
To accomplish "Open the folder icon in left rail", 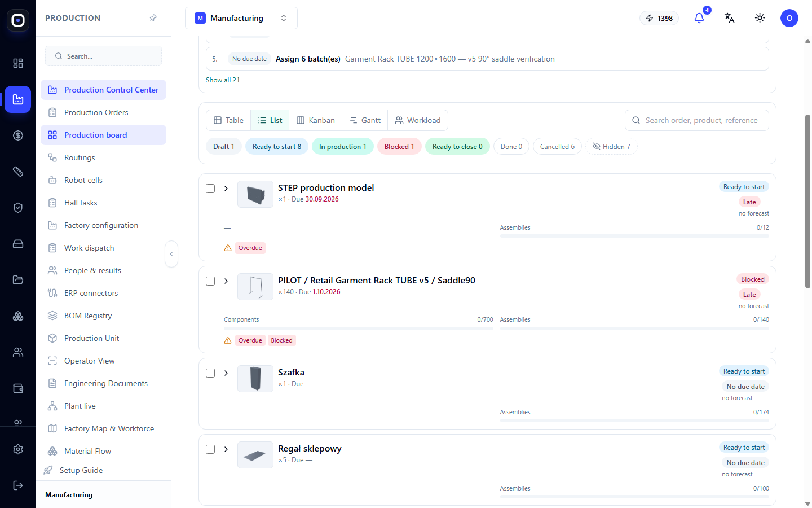I will [x=18, y=280].
